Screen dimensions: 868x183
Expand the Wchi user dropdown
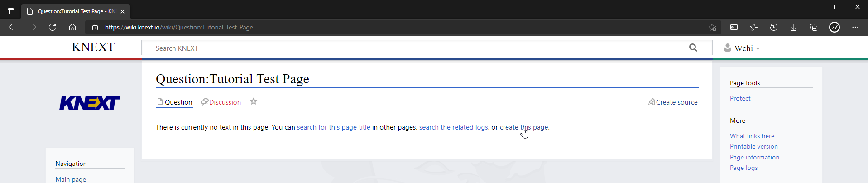pos(742,48)
